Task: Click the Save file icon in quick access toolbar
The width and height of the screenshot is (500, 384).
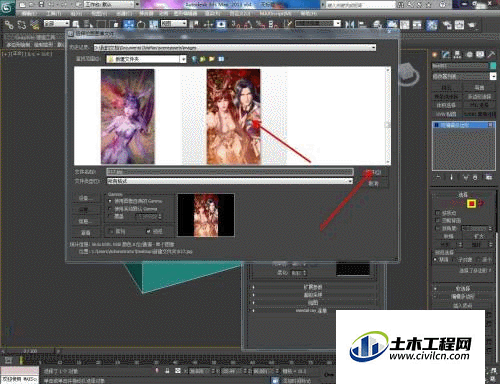Action: pos(41,5)
